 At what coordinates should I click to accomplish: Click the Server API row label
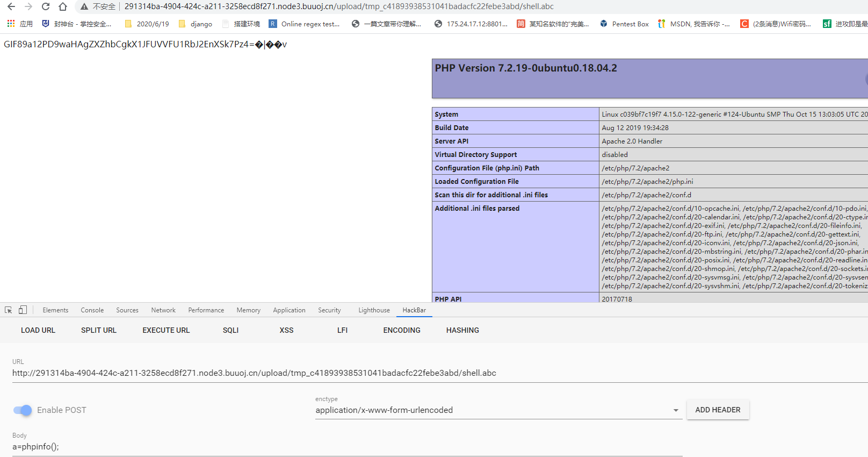[452, 141]
